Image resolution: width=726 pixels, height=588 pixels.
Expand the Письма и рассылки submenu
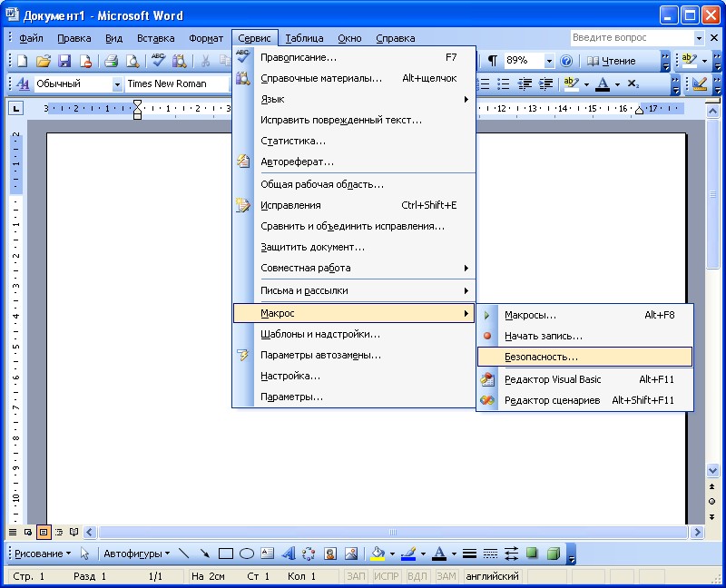coord(354,290)
